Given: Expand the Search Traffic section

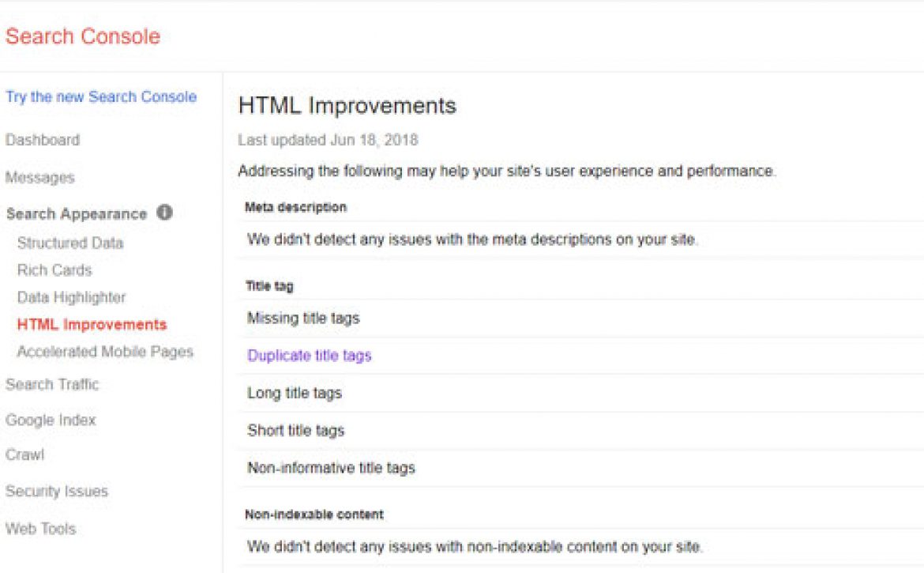Looking at the screenshot, I should (x=52, y=384).
